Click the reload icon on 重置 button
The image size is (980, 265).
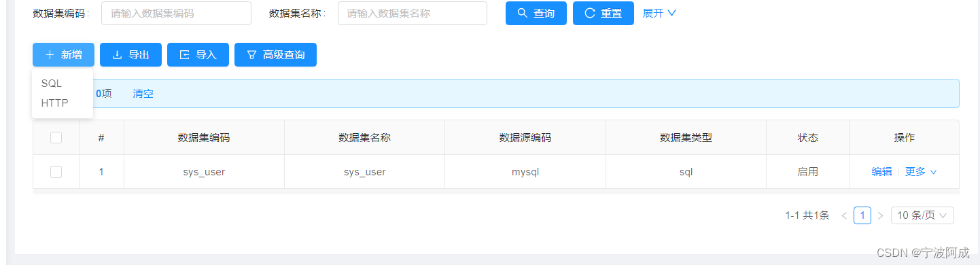coord(589,13)
